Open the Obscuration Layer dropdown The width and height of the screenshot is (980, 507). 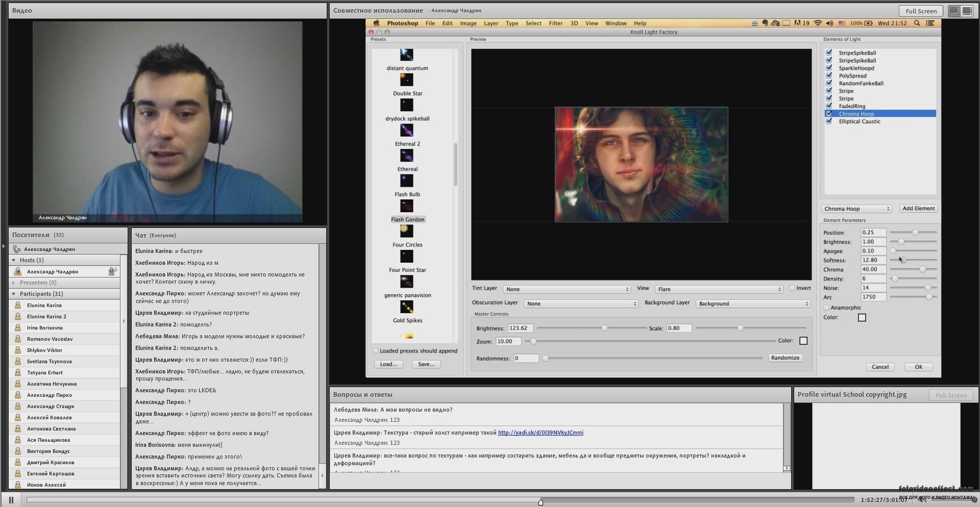coord(581,303)
